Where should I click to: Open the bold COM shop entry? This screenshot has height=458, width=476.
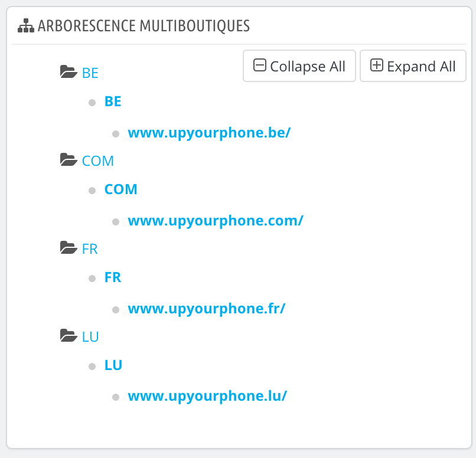pos(121,189)
